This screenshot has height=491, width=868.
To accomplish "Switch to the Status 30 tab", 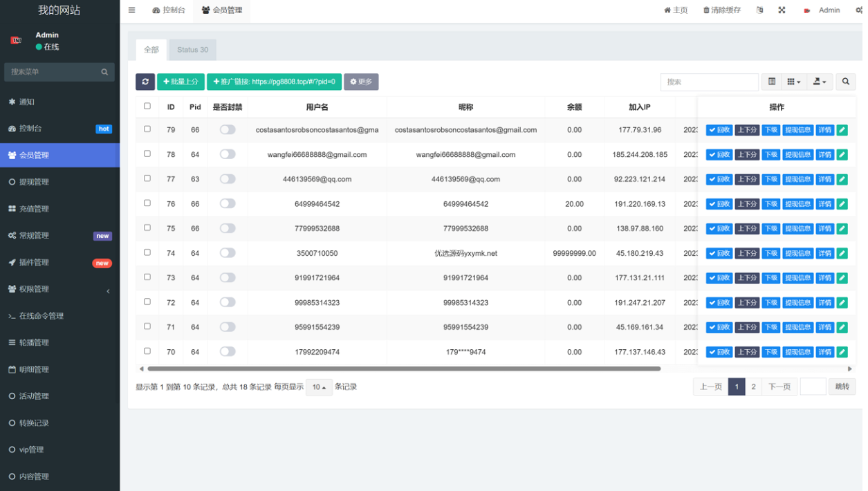I will pyautogui.click(x=192, y=50).
